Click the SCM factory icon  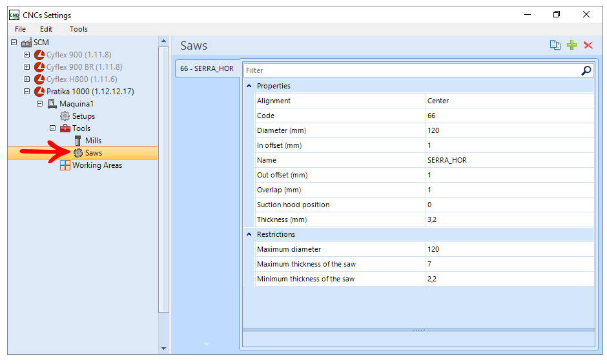click(x=26, y=43)
